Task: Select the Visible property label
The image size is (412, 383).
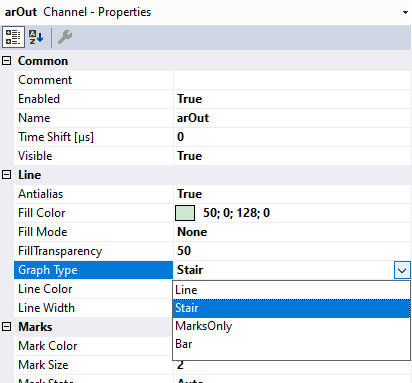Action: tap(93, 156)
